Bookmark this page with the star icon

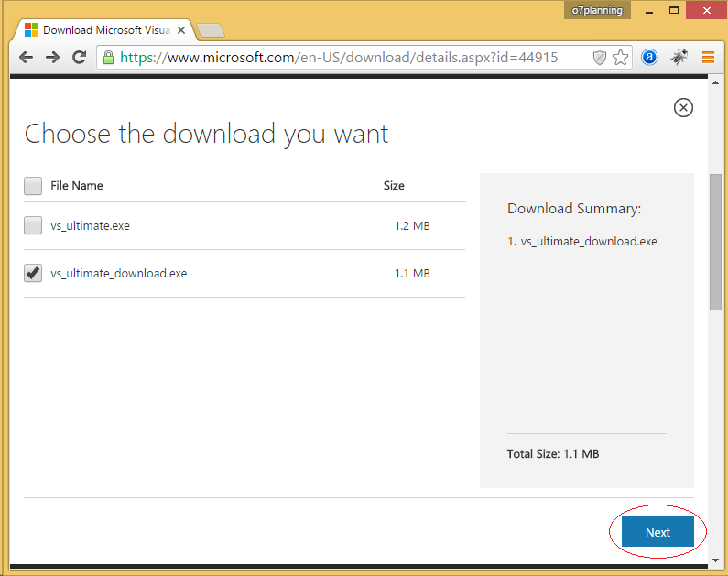click(620, 58)
